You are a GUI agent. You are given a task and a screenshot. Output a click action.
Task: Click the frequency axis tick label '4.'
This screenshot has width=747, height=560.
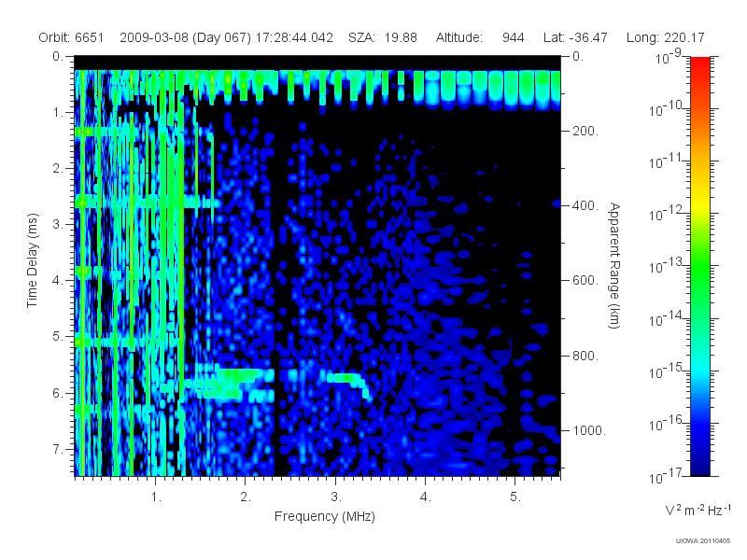tap(426, 497)
